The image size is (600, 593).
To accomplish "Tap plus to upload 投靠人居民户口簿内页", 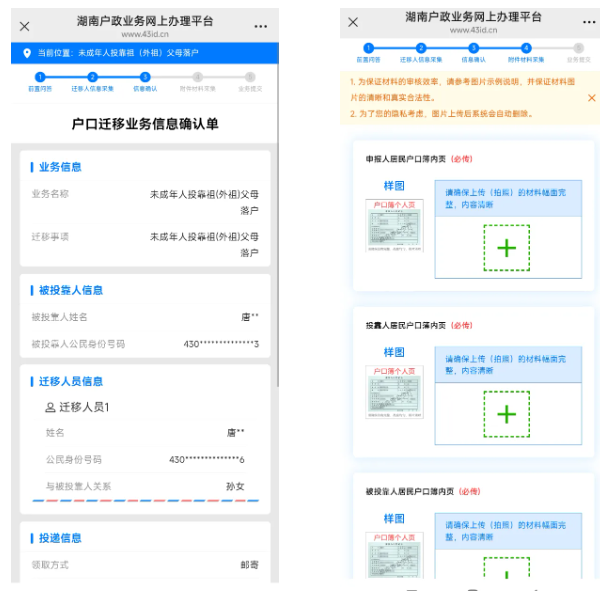I will [507, 414].
